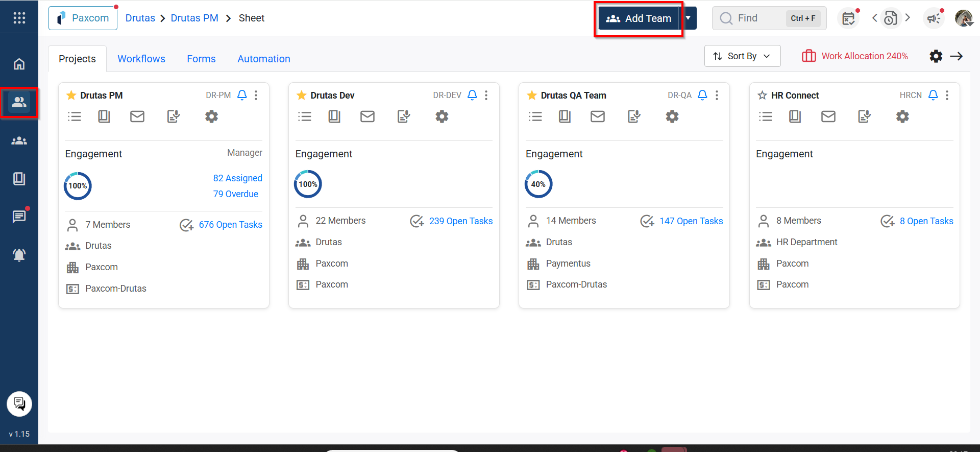Open the alarm bell sidebar icon
980x452 pixels.
[19, 254]
